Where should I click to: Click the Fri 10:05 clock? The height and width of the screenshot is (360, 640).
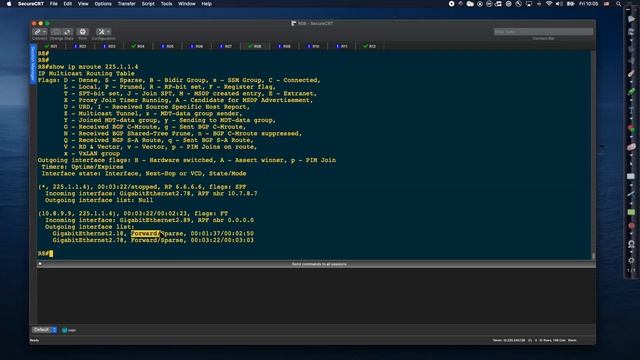click(x=589, y=4)
